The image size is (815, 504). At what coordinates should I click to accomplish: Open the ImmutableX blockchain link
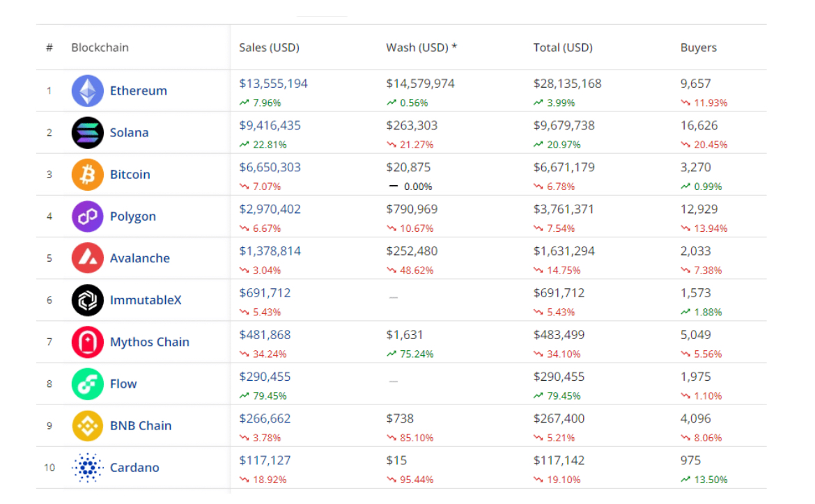(146, 300)
